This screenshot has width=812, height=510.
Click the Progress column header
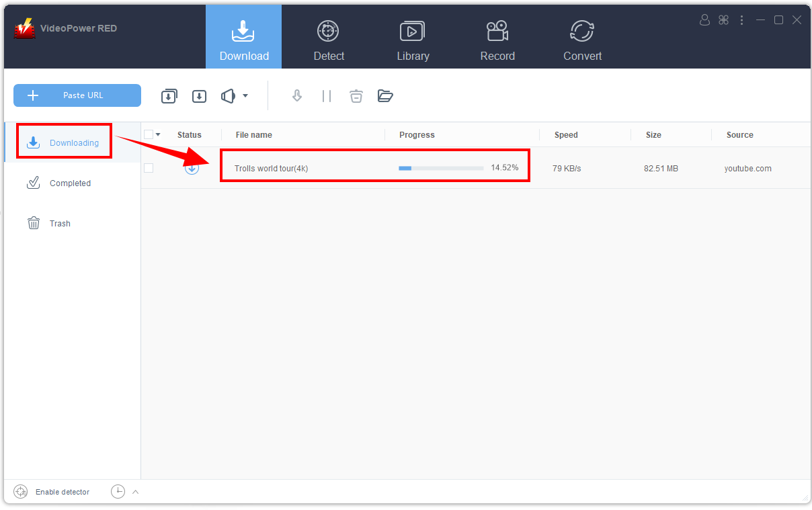[417, 135]
